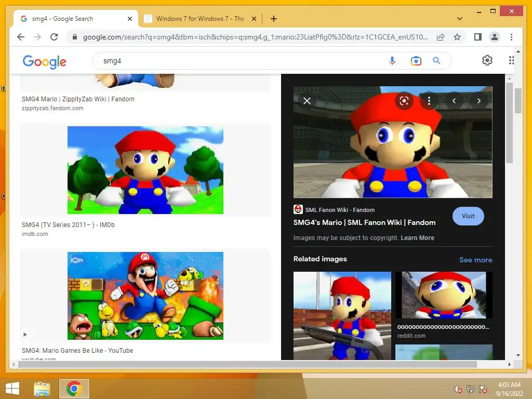Open SMG4: Mario Games Be Like result
This screenshot has width=532, height=399.
[x=77, y=351]
